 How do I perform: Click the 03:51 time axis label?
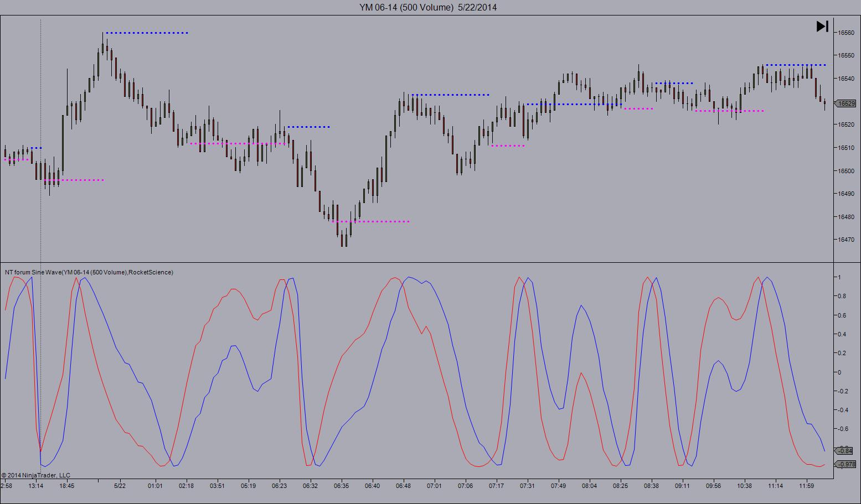click(x=217, y=486)
